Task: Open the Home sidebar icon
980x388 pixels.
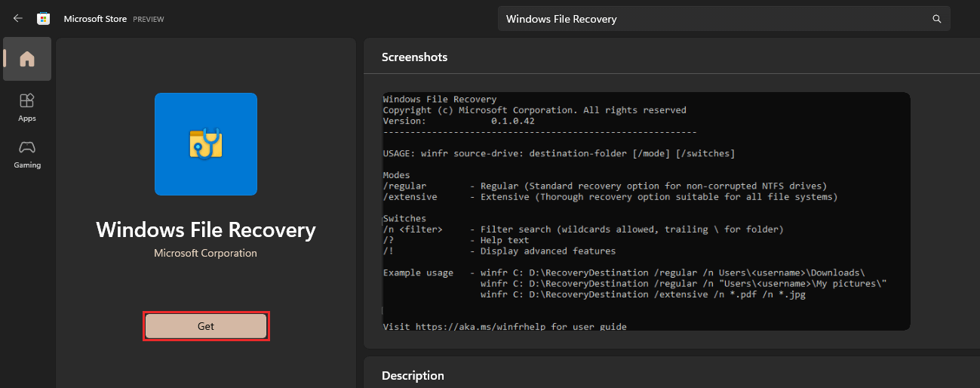Action: coord(27,59)
